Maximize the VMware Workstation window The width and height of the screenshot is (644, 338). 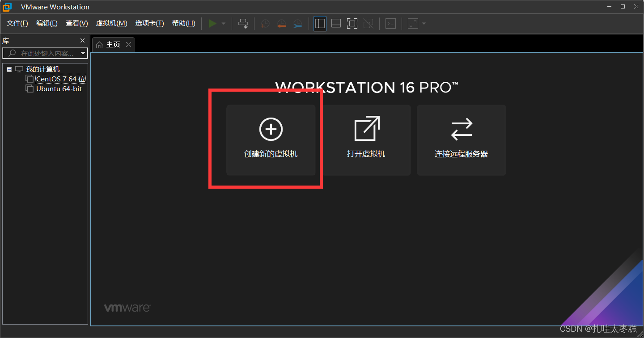(623, 7)
